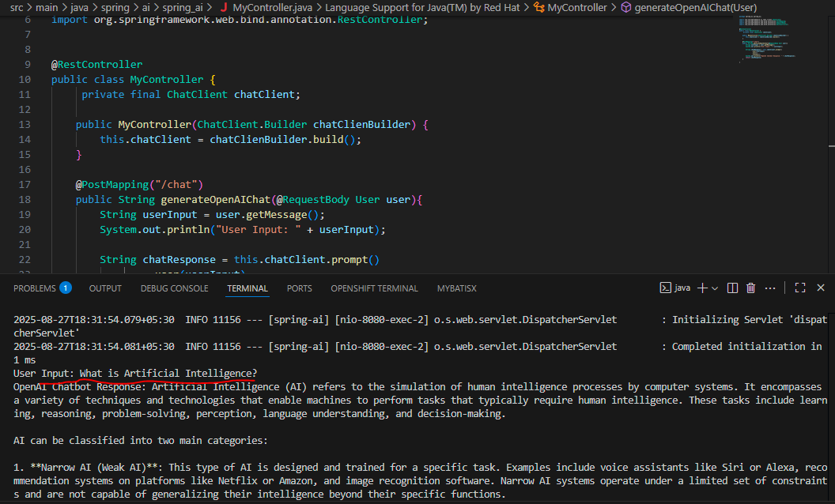This screenshot has width=835, height=504.
Task: Open the OUTPUT panel tab
Action: coord(105,288)
